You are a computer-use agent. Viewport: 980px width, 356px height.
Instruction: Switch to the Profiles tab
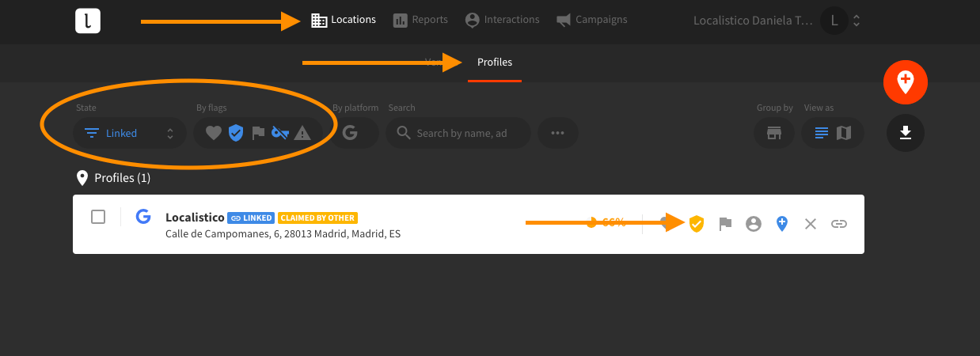click(495, 62)
